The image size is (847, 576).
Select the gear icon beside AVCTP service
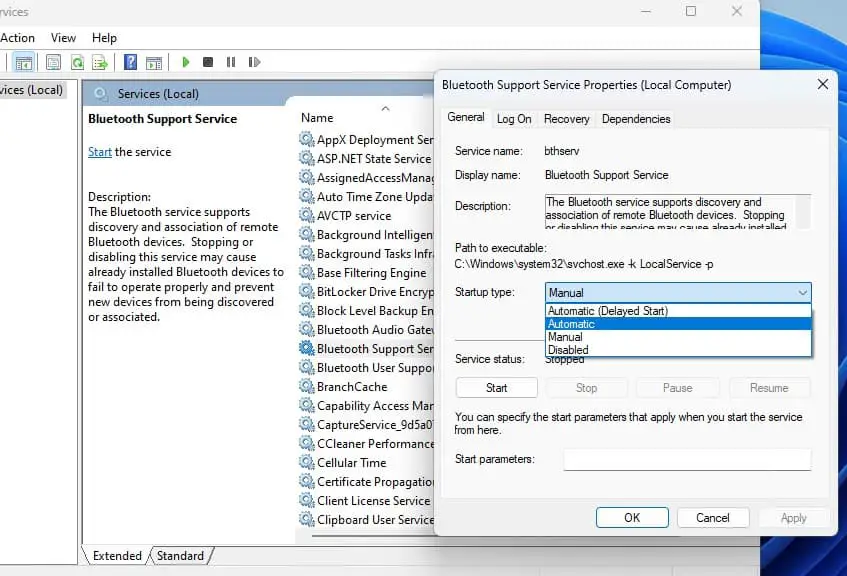tap(307, 215)
